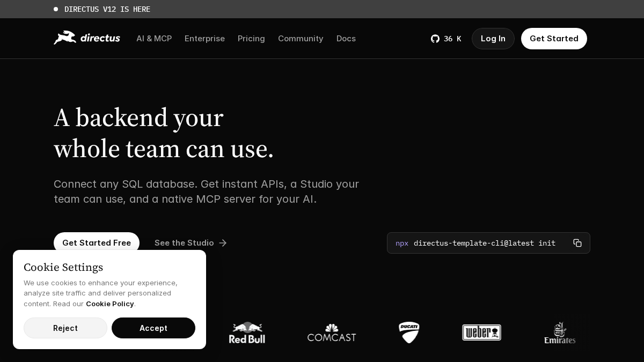Accept cookies in Cookie Settings
Screen dimensions: 644x362
153,328
